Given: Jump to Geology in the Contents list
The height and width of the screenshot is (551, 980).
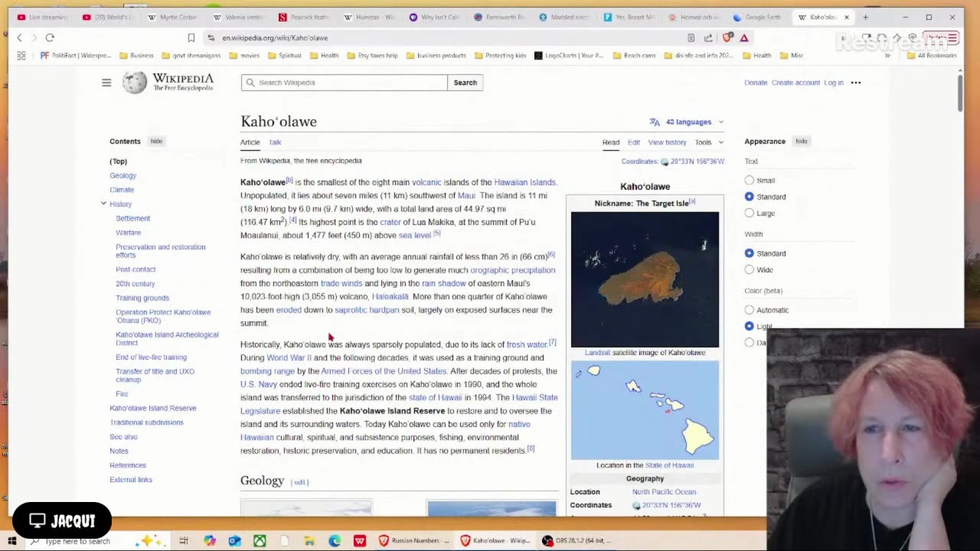Looking at the screenshot, I should point(122,175).
